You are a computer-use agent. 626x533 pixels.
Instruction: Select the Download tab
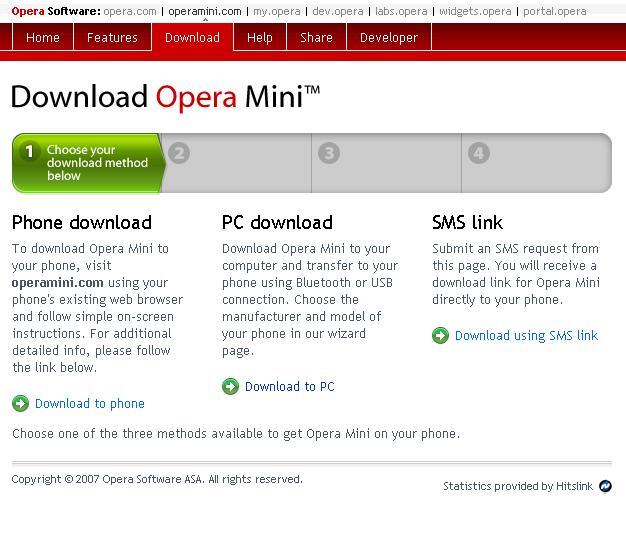(192, 37)
